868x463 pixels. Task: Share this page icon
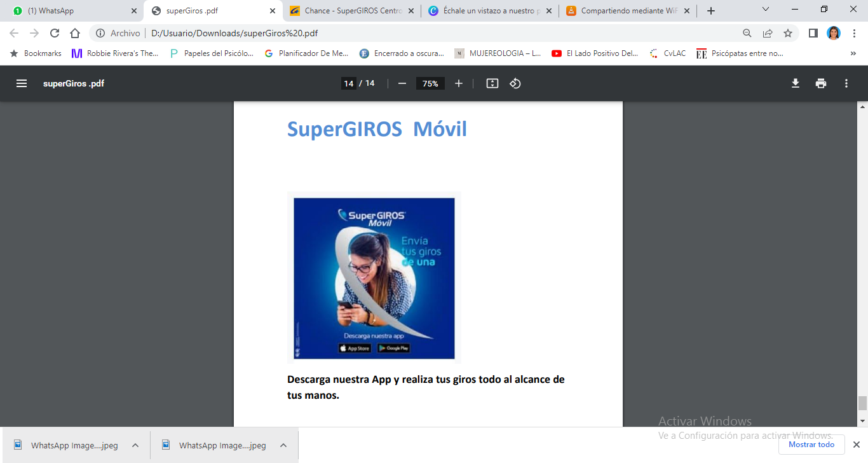[x=768, y=33]
